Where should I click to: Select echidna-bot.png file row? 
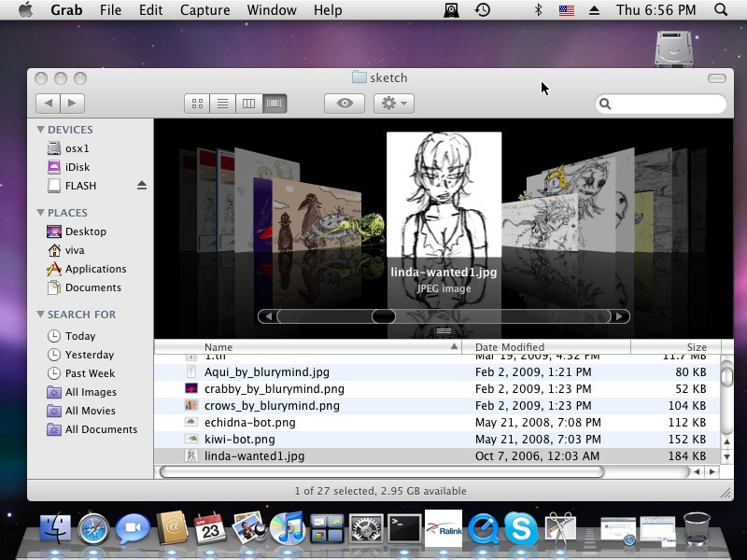(437, 423)
